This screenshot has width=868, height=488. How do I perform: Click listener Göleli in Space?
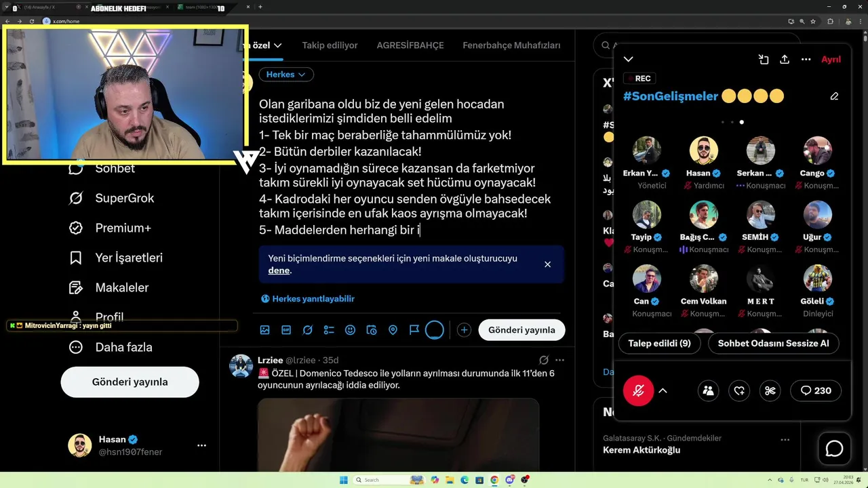coord(817,279)
